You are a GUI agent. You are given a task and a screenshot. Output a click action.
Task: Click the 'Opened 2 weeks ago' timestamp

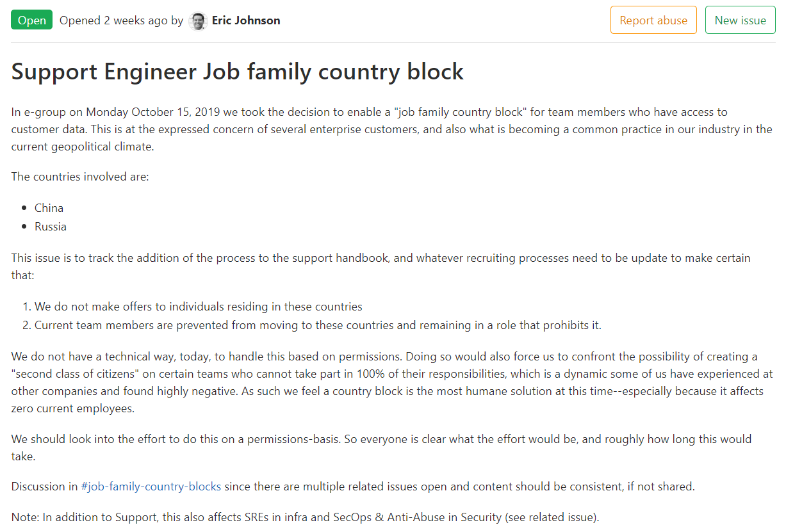click(x=113, y=20)
